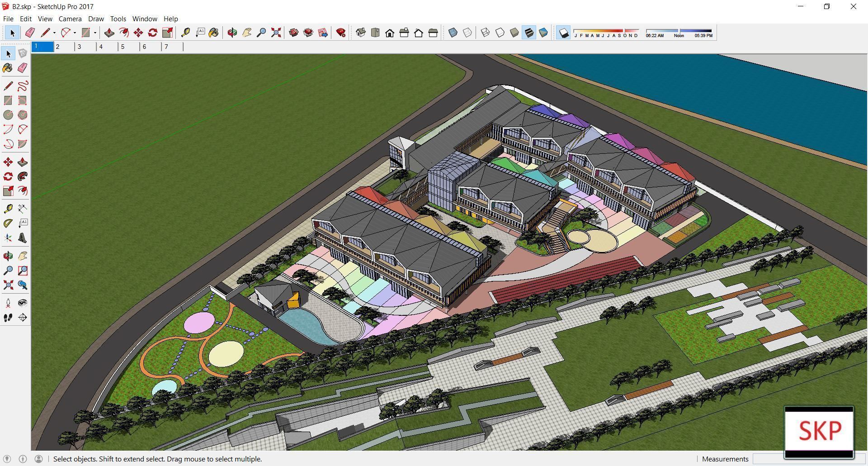Toggle Shaded With Textures style
This screenshot has width=868, height=466.
coord(529,33)
